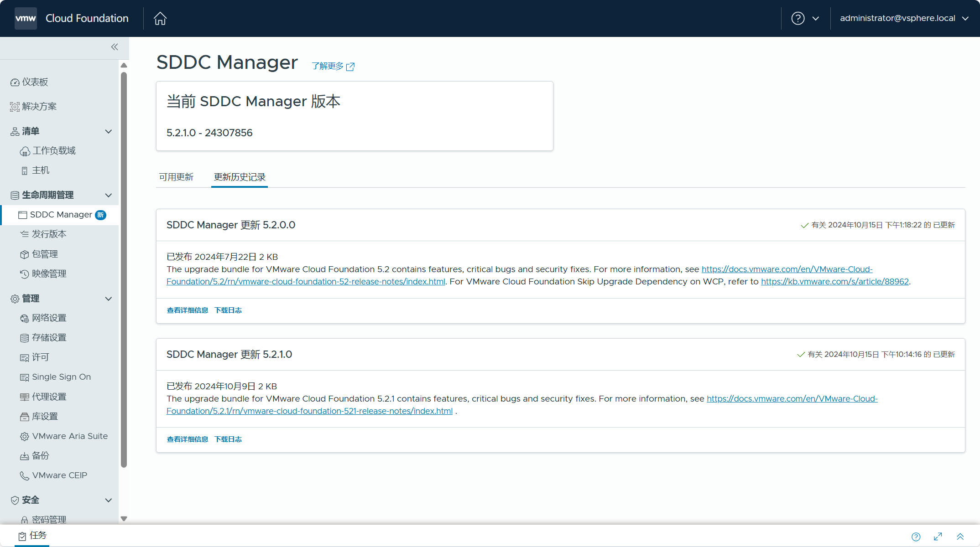Click the 主机 host icon
The height and width of the screenshot is (547, 980).
(x=25, y=171)
